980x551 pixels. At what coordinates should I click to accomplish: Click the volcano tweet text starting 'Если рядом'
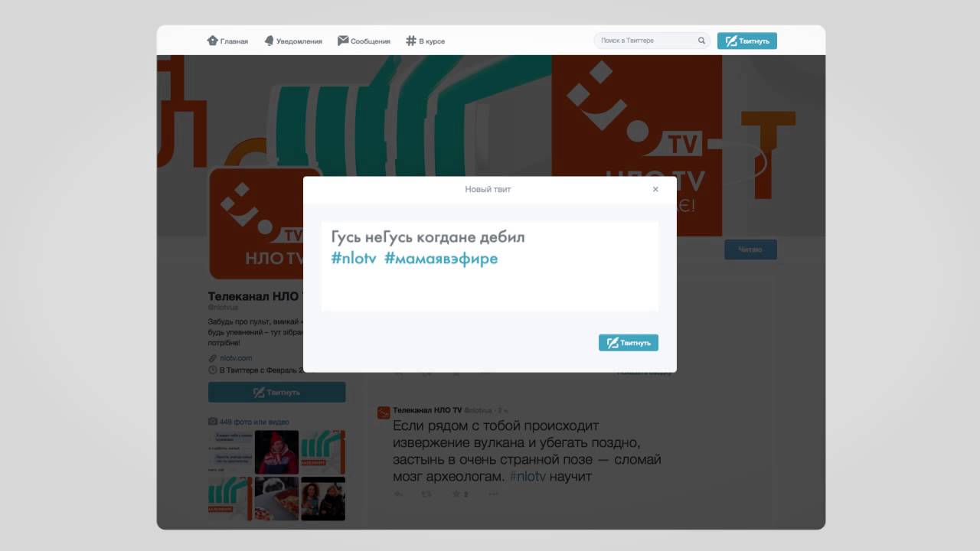tap(527, 451)
